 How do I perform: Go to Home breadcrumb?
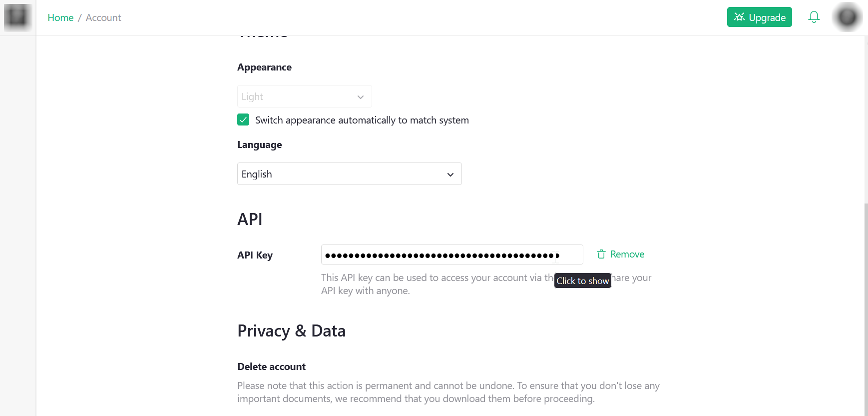coord(60,17)
